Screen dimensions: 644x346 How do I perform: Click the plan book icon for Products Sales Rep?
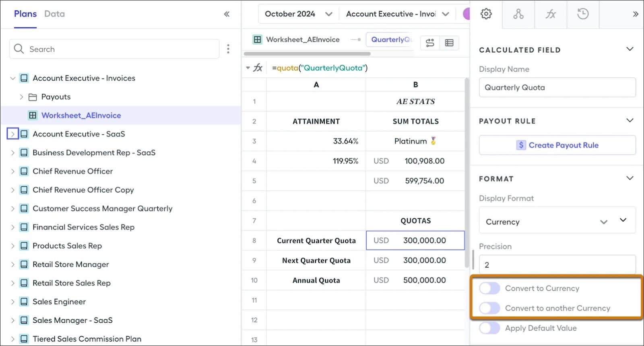point(24,246)
